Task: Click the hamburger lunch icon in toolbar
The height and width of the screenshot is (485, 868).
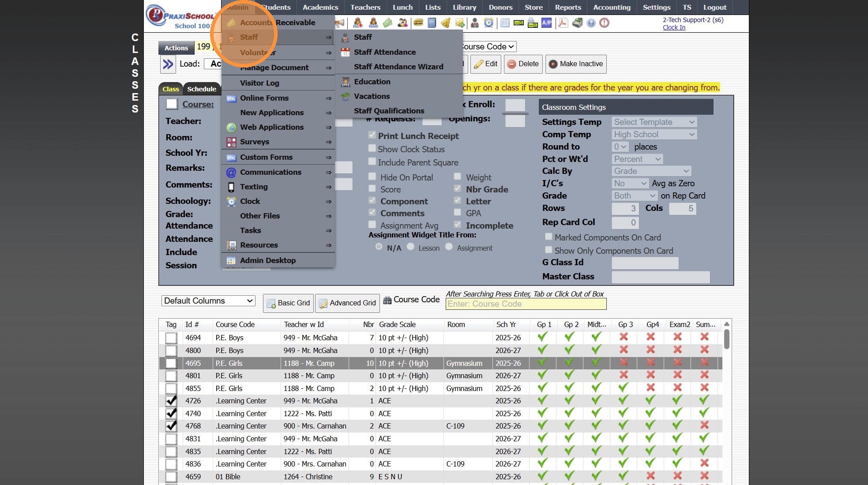Action: point(418,23)
